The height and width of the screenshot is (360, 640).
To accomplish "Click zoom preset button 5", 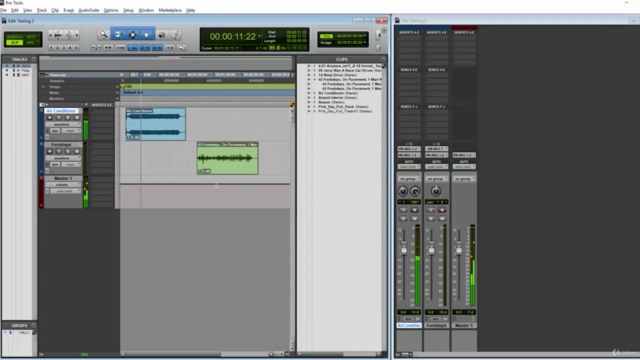I will point(76,48).
